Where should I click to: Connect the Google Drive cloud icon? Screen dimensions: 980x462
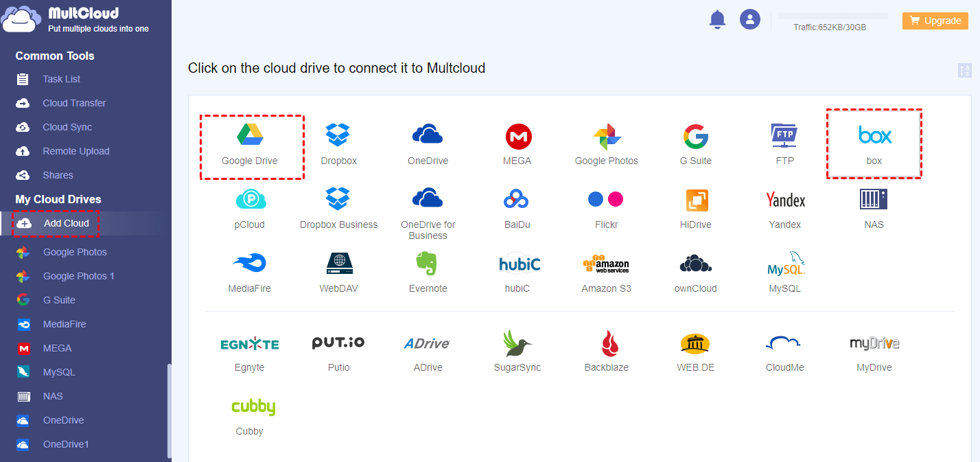(250, 135)
